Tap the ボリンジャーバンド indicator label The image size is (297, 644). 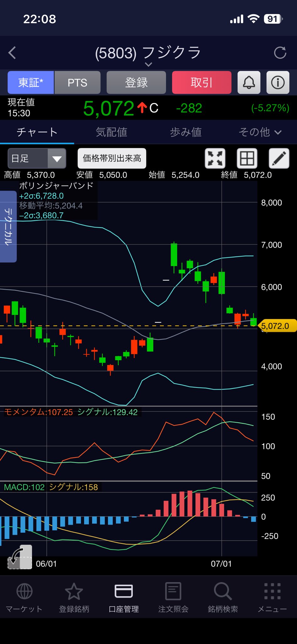[57, 186]
